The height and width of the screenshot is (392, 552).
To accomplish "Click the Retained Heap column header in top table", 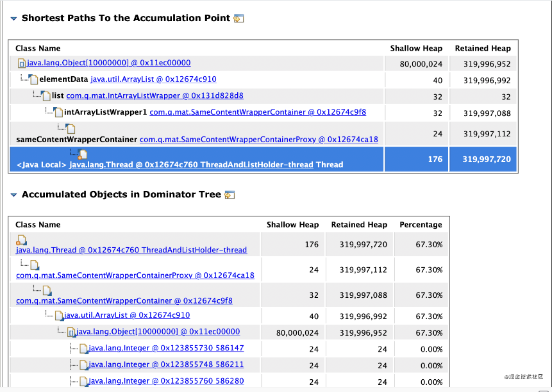I will (x=482, y=48).
